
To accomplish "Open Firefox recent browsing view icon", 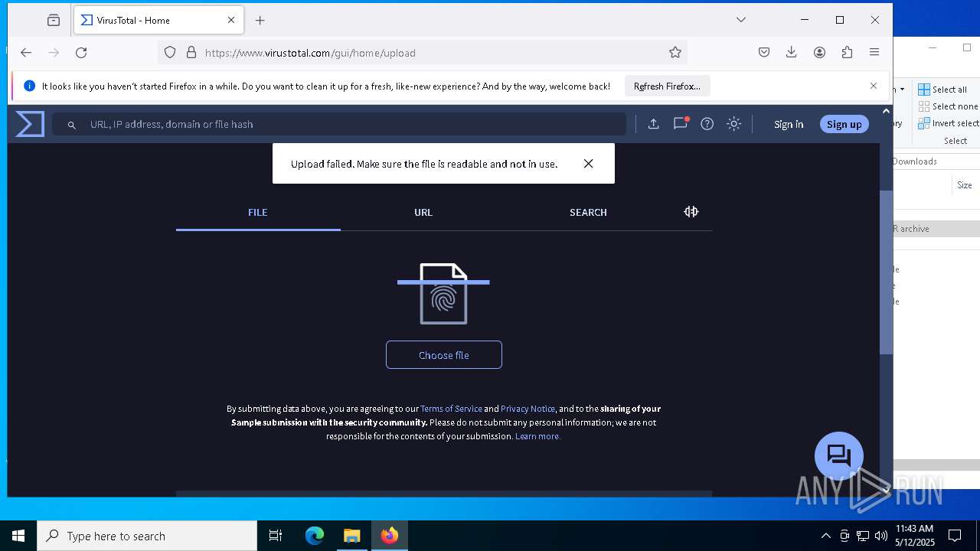I will click(x=54, y=21).
